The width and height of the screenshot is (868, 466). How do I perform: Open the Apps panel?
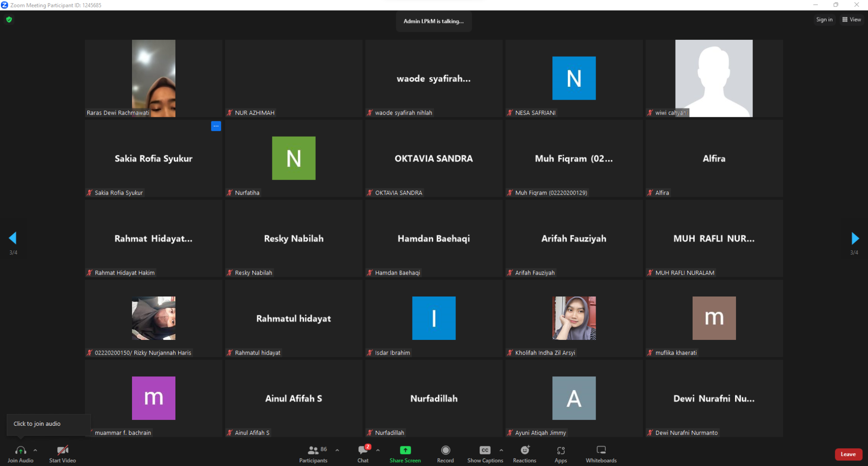tap(561, 454)
